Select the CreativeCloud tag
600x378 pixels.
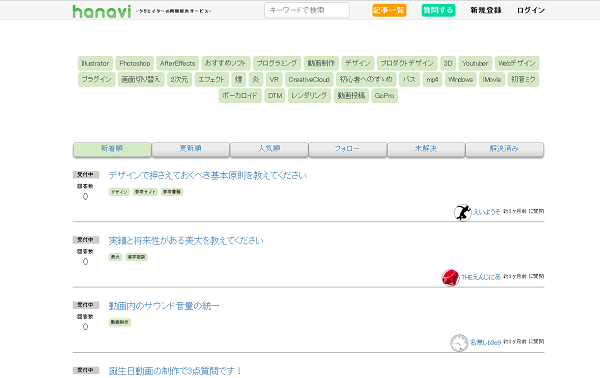click(x=309, y=79)
